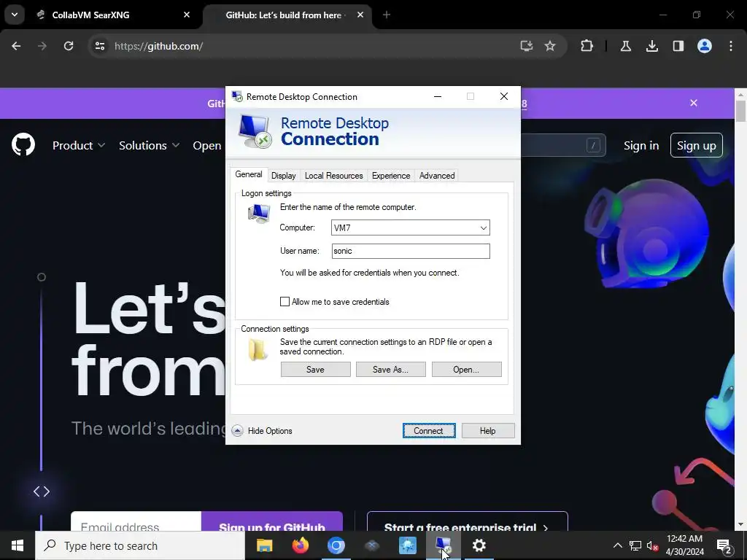Dismiss the purple GitHub banner
This screenshot has height=560, width=747.
coord(694,103)
